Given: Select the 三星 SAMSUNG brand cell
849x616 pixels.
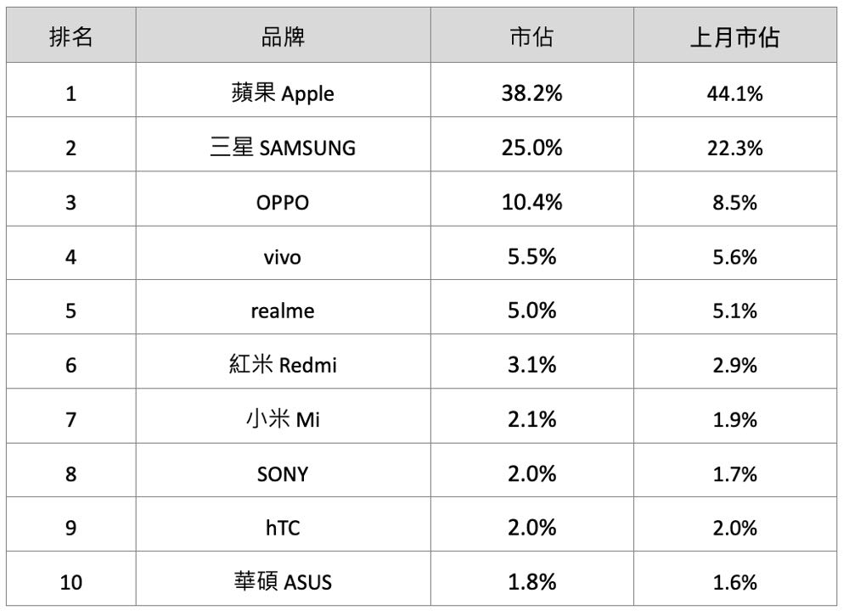Looking at the screenshot, I should pos(282,147).
